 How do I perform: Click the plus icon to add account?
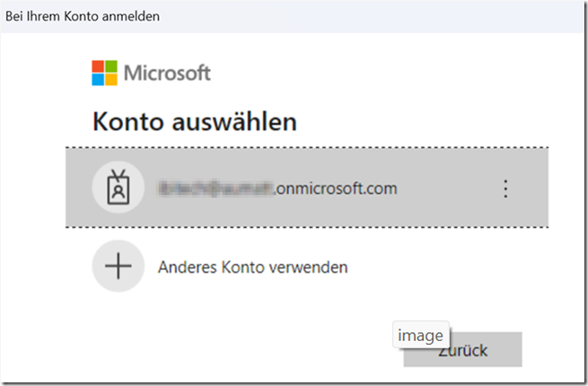click(118, 267)
